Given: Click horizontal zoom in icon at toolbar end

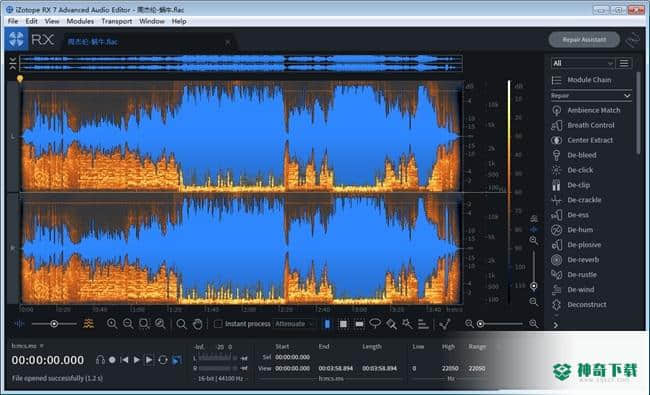Looking at the screenshot, I should (534, 324).
